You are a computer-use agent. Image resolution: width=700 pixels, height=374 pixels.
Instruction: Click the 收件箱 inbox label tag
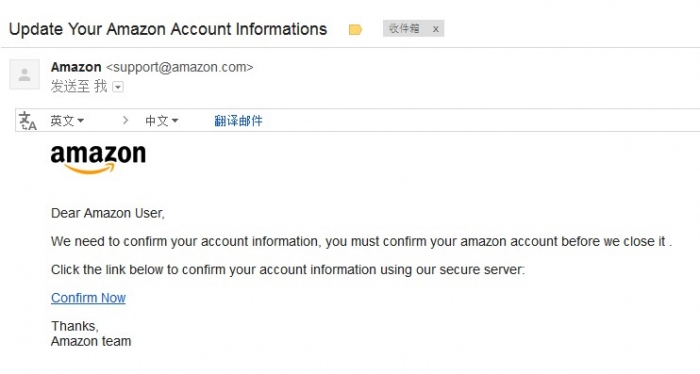pyautogui.click(x=404, y=29)
